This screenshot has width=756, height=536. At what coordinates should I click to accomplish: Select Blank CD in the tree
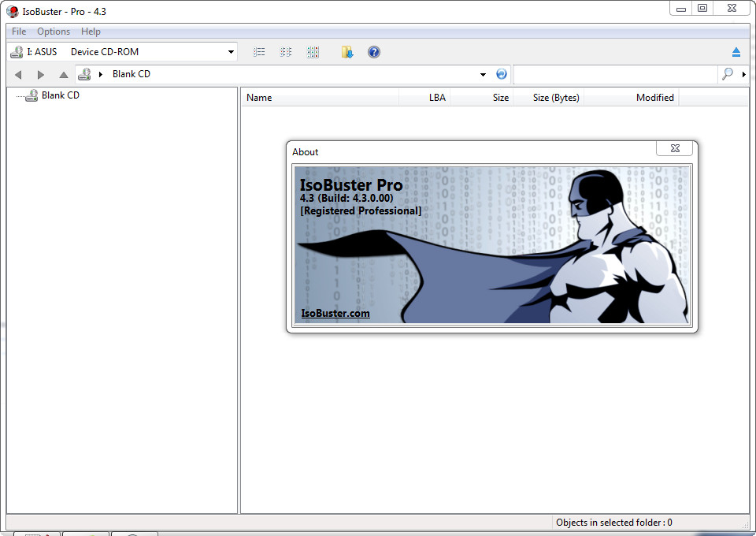coord(61,95)
